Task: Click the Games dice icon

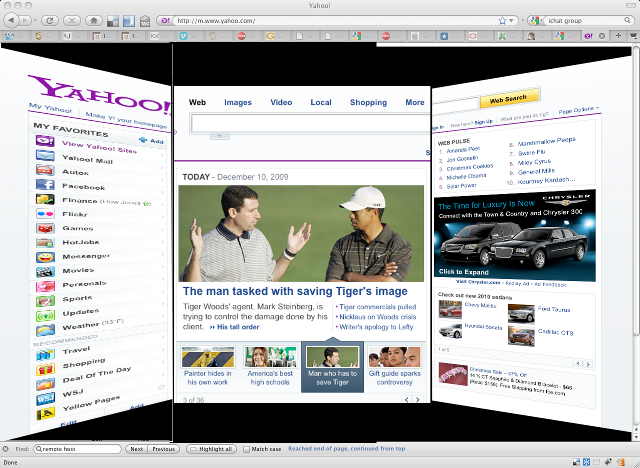Action: [x=45, y=228]
